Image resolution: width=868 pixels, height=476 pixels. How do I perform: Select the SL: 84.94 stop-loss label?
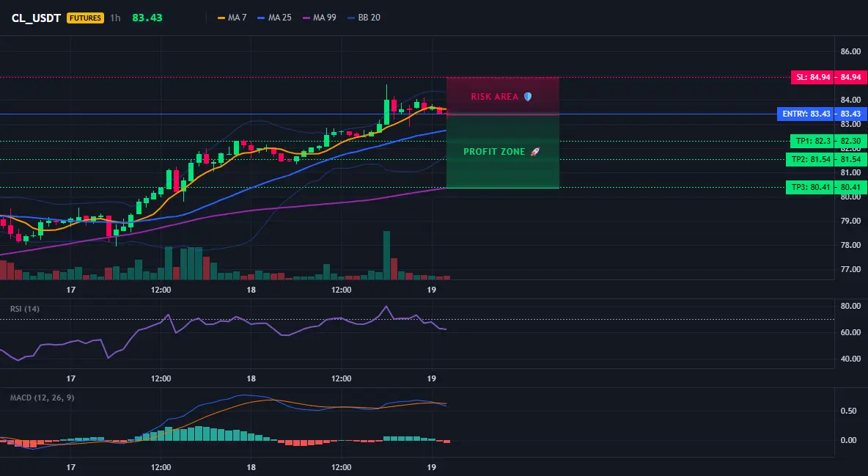point(813,77)
